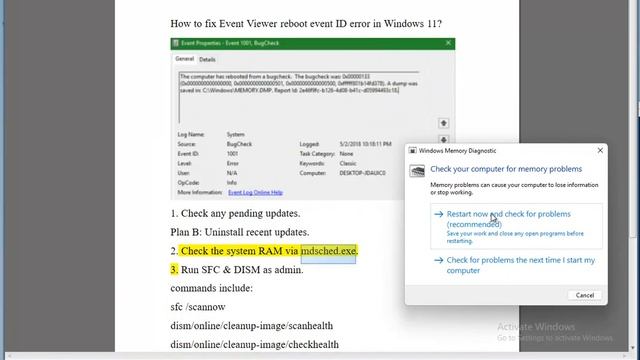Click the Computer name DESKTOP value
This screenshot has width=640, height=360.
362,173
